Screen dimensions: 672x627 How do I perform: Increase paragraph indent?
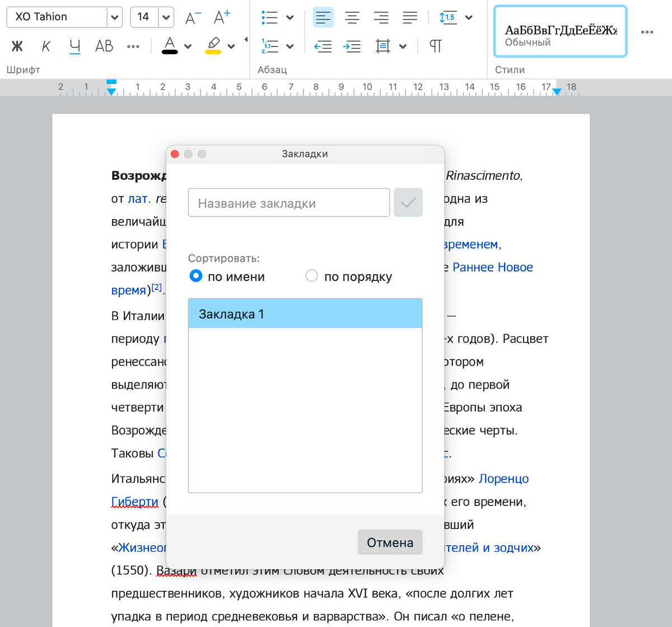[352, 46]
